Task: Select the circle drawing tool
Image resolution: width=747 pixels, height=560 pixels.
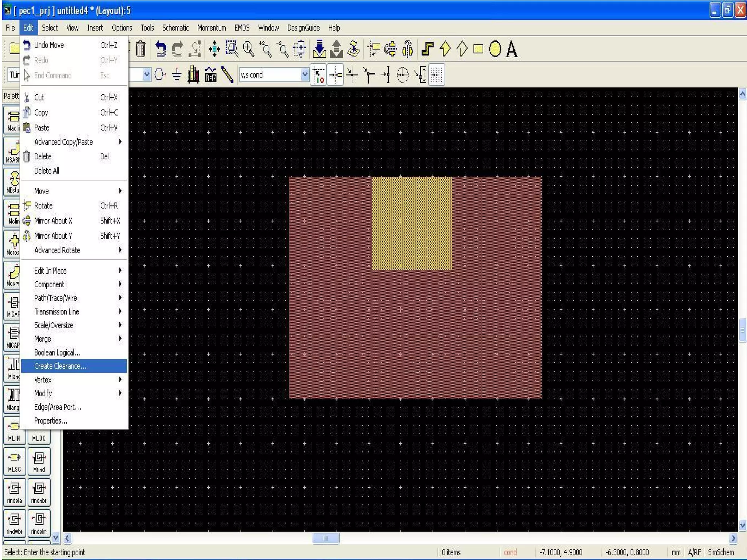Action: tap(495, 49)
